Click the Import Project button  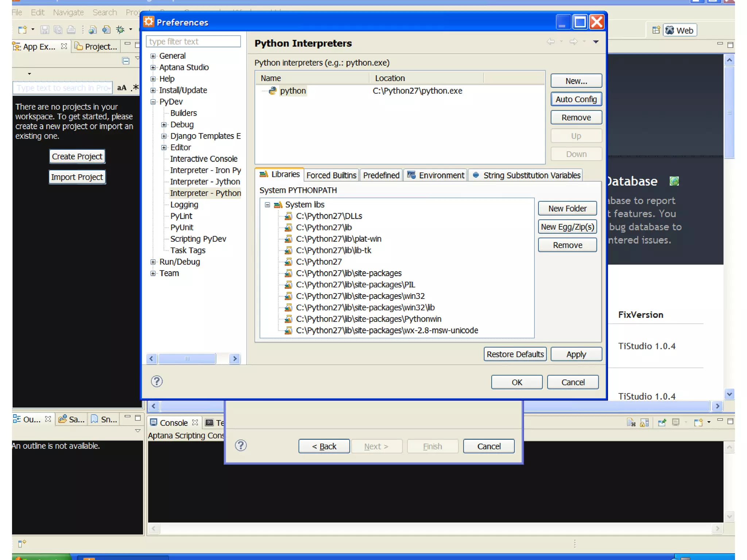pyautogui.click(x=77, y=177)
